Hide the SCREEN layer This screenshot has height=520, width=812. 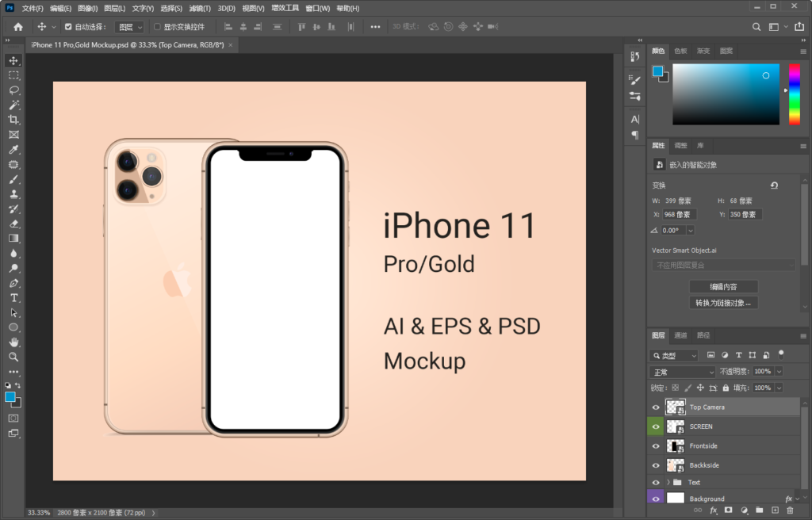[x=656, y=426]
